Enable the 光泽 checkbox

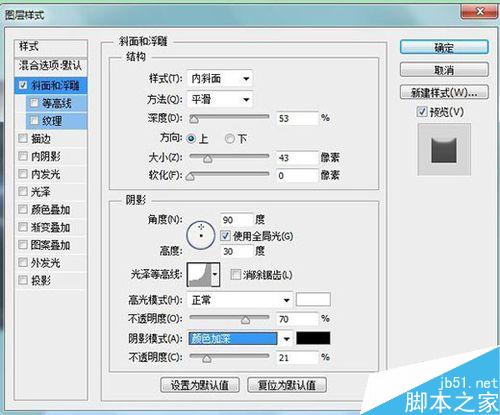coord(23,191)
